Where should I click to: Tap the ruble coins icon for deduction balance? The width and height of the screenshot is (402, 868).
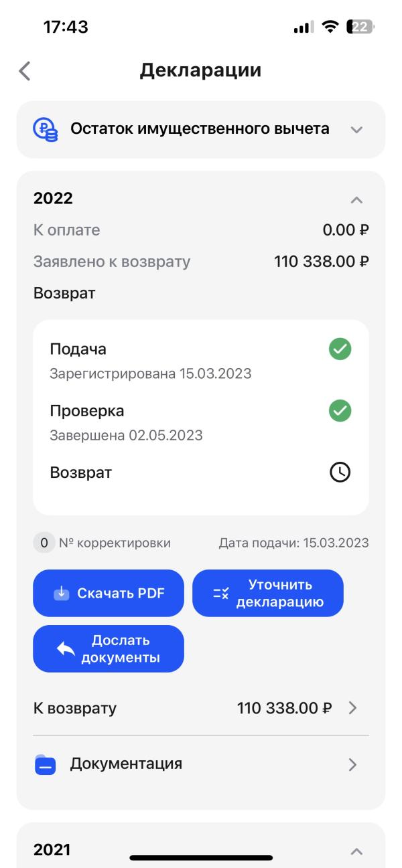[46, 129]
